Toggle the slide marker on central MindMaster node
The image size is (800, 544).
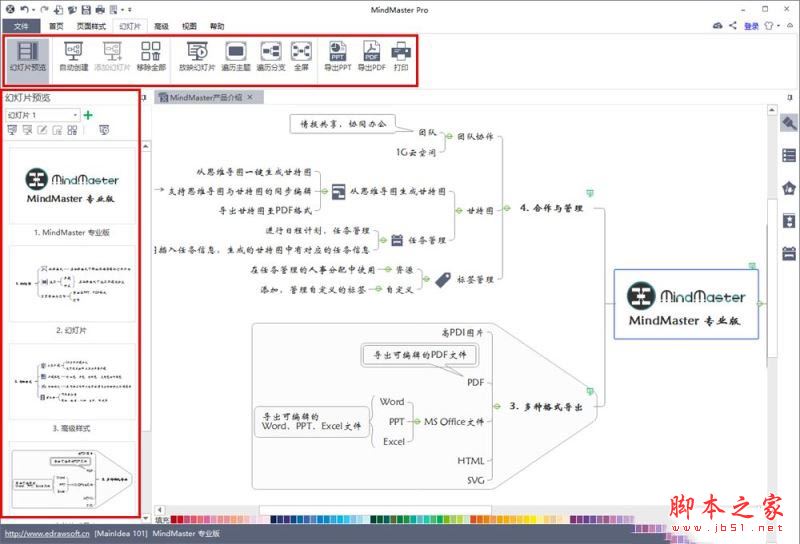click(752, 265)
